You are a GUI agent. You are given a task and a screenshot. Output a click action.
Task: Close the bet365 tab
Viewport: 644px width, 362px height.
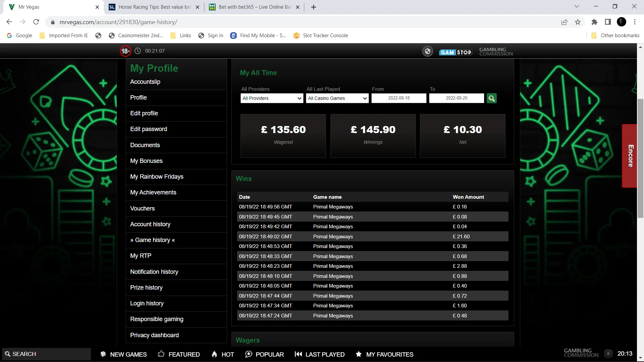tap(298, 7)
